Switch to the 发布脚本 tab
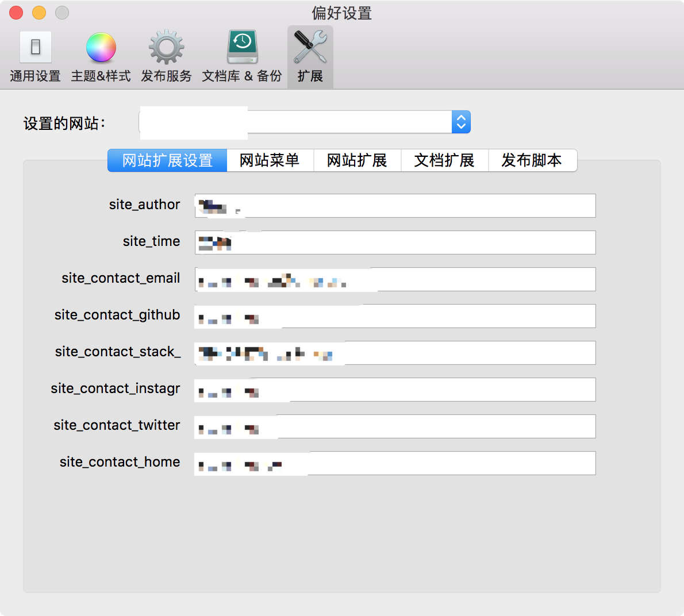 click(532, 160)
